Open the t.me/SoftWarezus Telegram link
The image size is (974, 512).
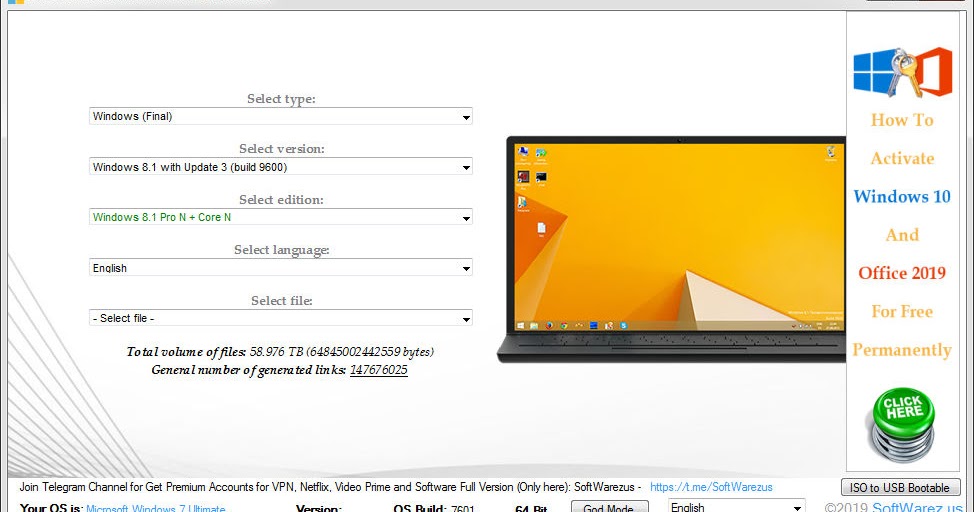click(711, 487)
